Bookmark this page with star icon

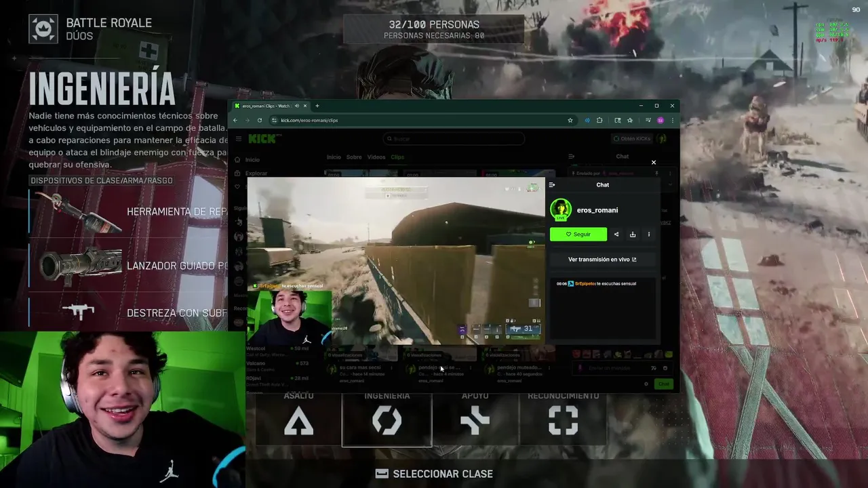570,120
